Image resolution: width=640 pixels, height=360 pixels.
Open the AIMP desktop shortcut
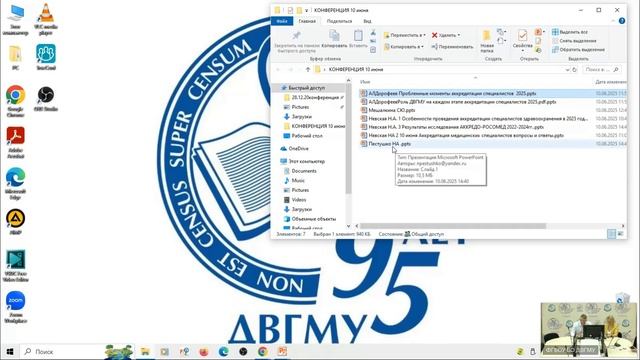tap(16, 222)
